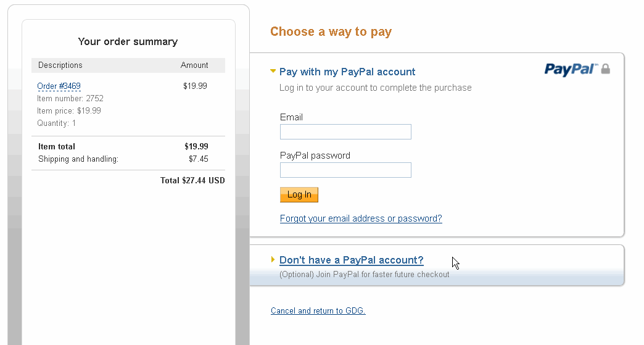Click the Your order summary title
The height and width of the screenshot is (345, 644).
point(128,41)
